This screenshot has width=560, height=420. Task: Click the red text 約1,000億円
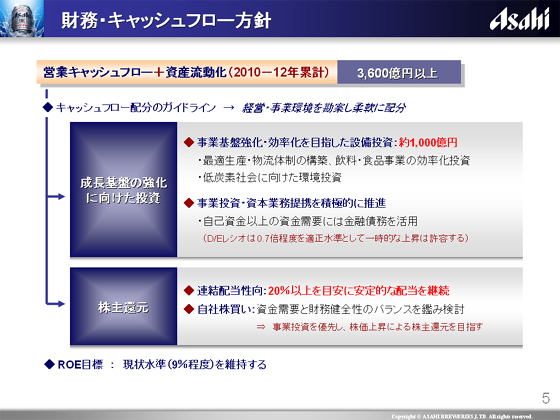(x=428, y=142)
